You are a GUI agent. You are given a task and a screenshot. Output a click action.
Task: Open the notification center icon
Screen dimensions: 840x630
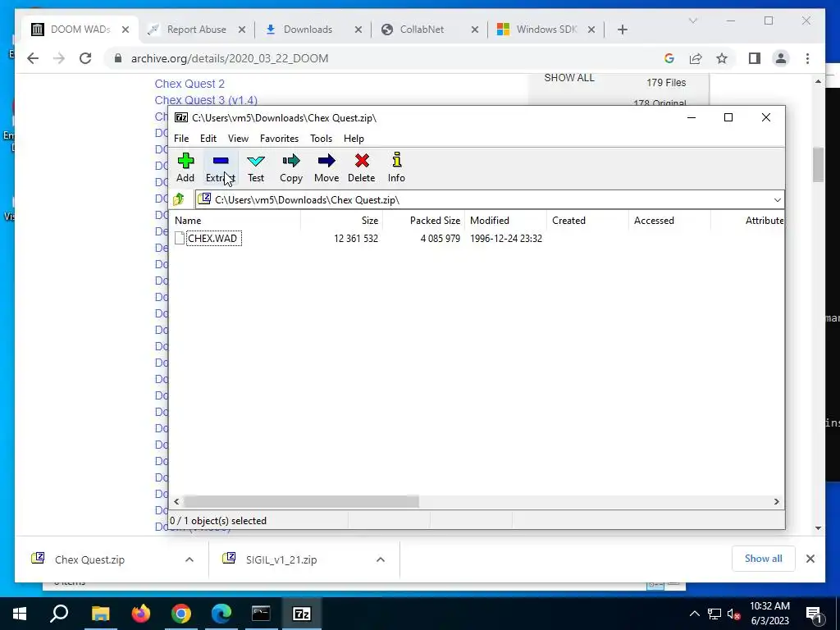pyautogui.click(x=814, y=614)
